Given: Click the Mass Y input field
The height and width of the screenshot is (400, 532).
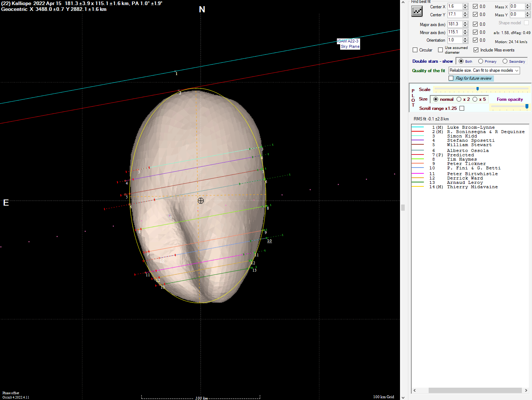Looking at the screenshot, I should pyautogui.click(x=517, y=15).
